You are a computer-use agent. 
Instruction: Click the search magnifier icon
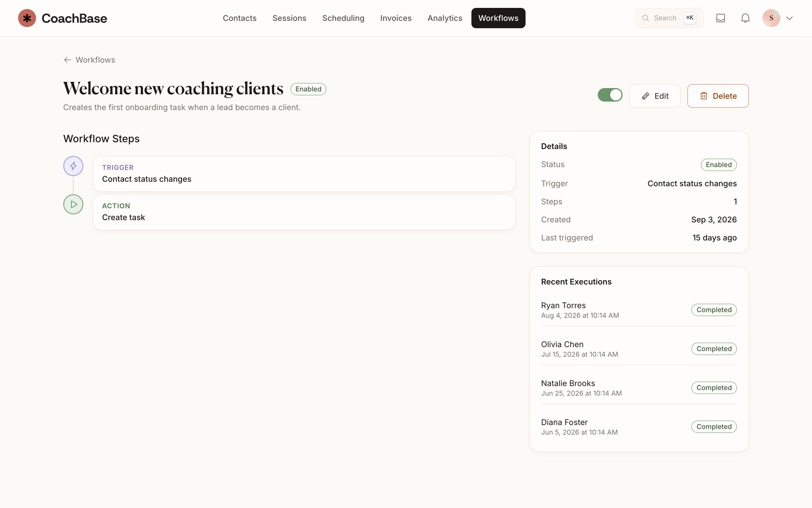pos(645,18)
